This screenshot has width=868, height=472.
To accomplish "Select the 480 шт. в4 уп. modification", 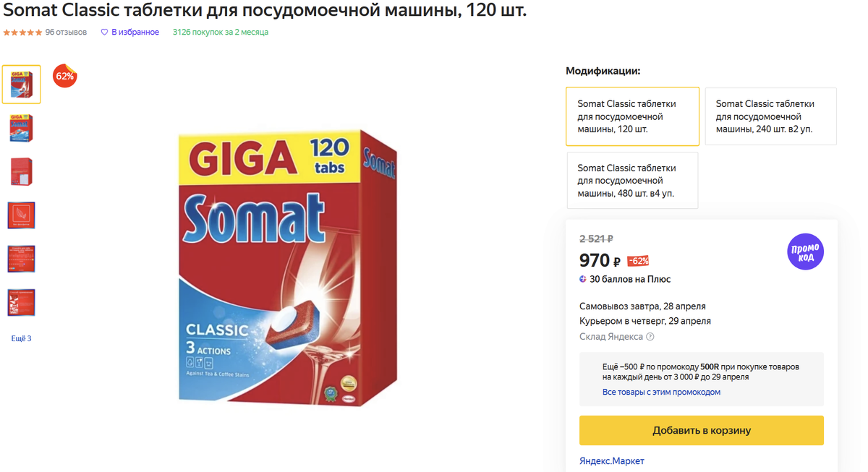I will 633,180.
